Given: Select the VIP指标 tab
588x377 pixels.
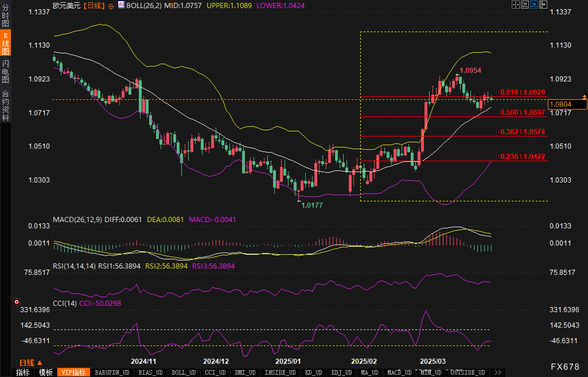Looking at the screenshot, I should click(x=74, y=373).
